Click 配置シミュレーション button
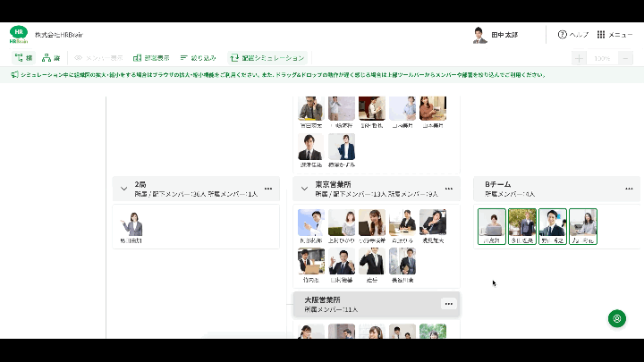 267,58
